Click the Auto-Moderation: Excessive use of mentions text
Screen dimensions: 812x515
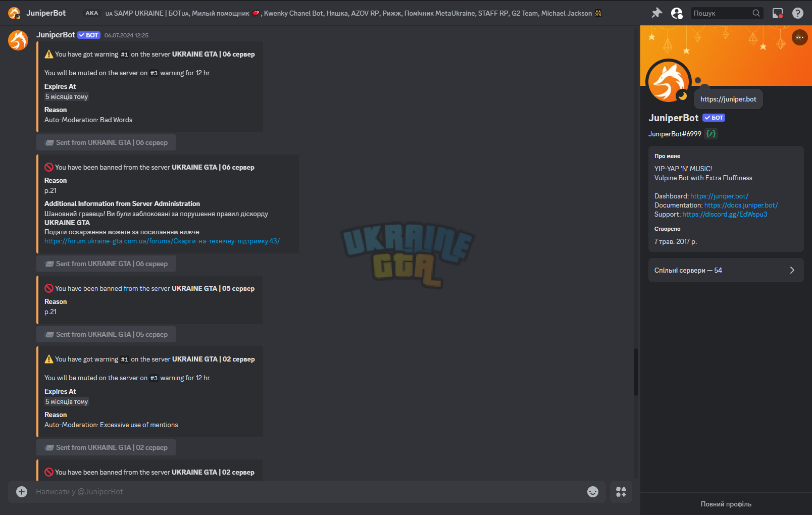point(111,425)
